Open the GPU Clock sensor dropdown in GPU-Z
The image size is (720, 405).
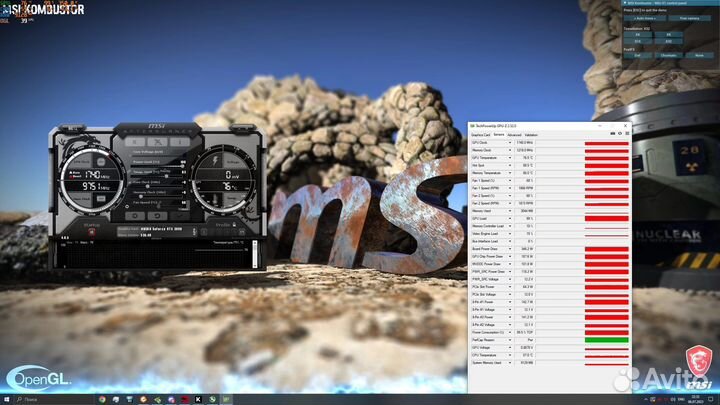coord(510,143)
